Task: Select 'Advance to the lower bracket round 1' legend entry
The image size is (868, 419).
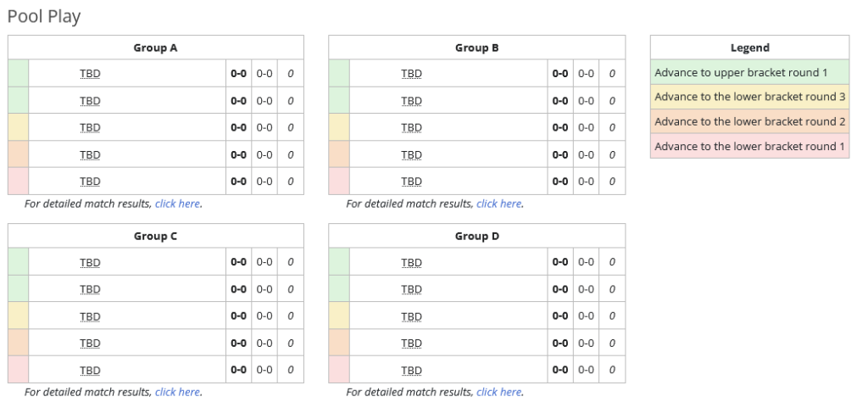Action: tap(749, 146)
